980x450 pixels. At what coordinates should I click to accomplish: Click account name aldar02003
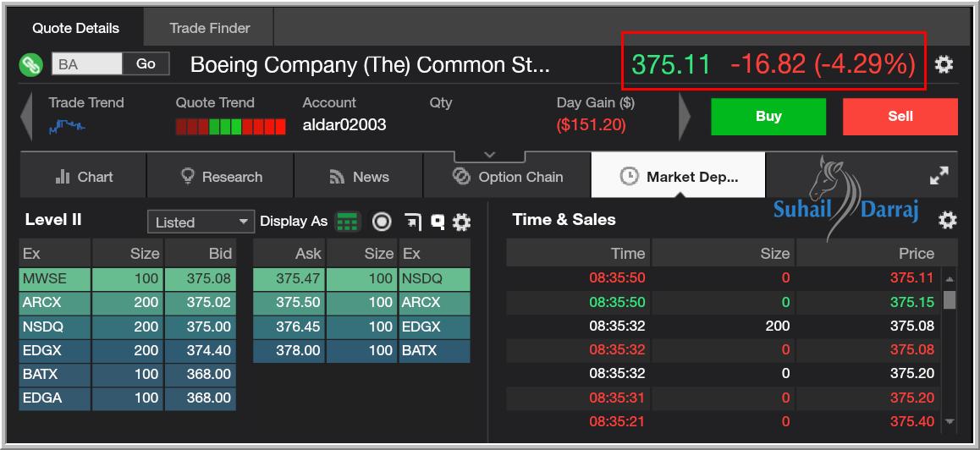(x=344, y=125)
